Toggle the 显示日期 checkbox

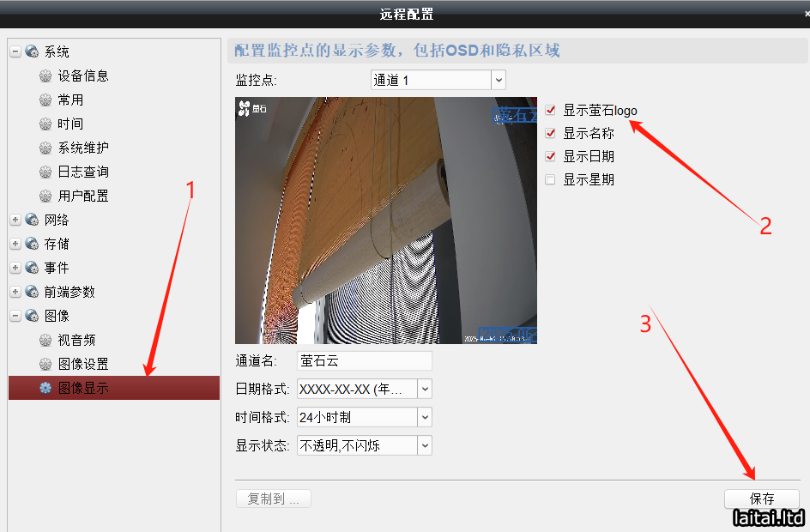point(550,156)
